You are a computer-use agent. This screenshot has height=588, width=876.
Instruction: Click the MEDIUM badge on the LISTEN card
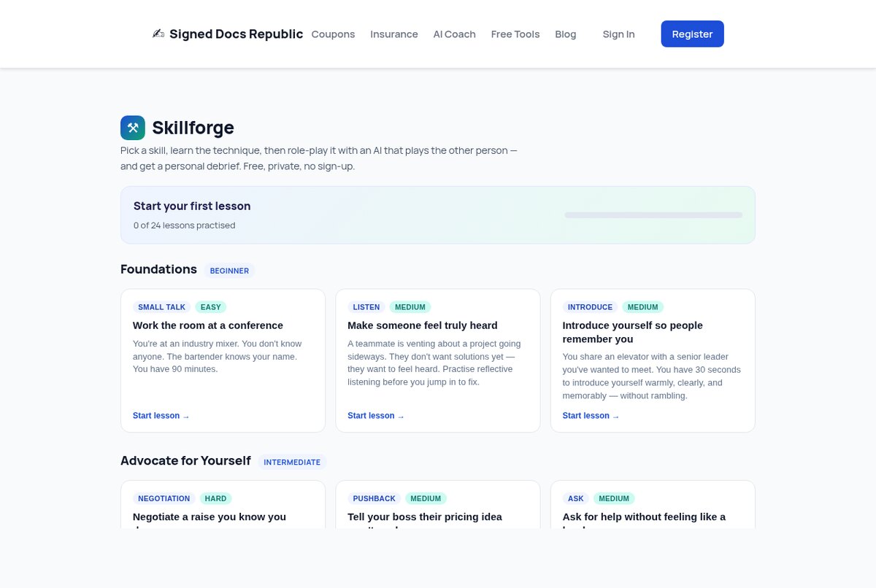click(x=410, y=307)
